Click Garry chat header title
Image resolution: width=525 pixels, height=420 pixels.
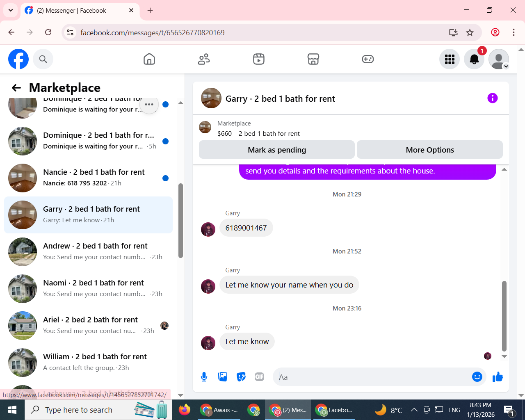(280, 98)
